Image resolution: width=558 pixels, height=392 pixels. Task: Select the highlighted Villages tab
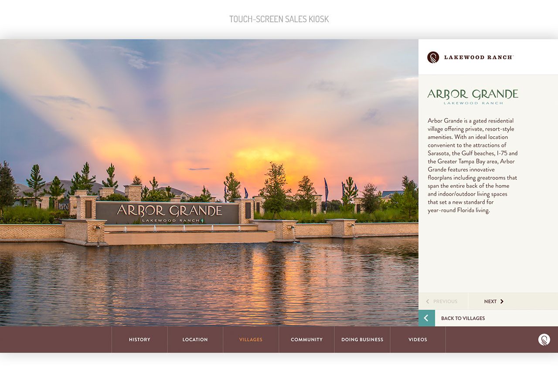251,340
